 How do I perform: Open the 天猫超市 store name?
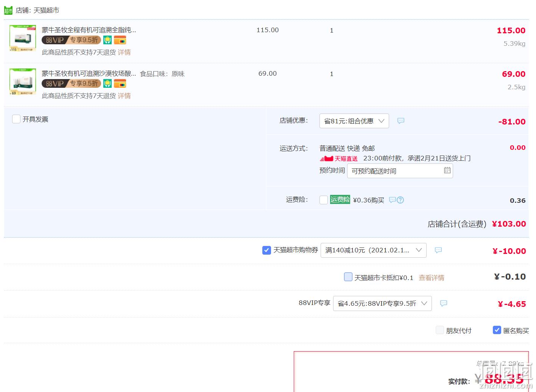click(46, 10)
